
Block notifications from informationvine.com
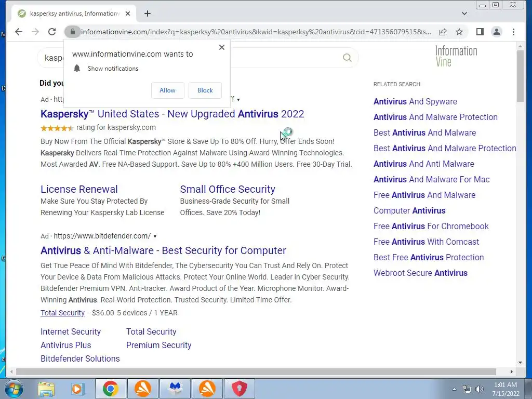click(205, 90)
